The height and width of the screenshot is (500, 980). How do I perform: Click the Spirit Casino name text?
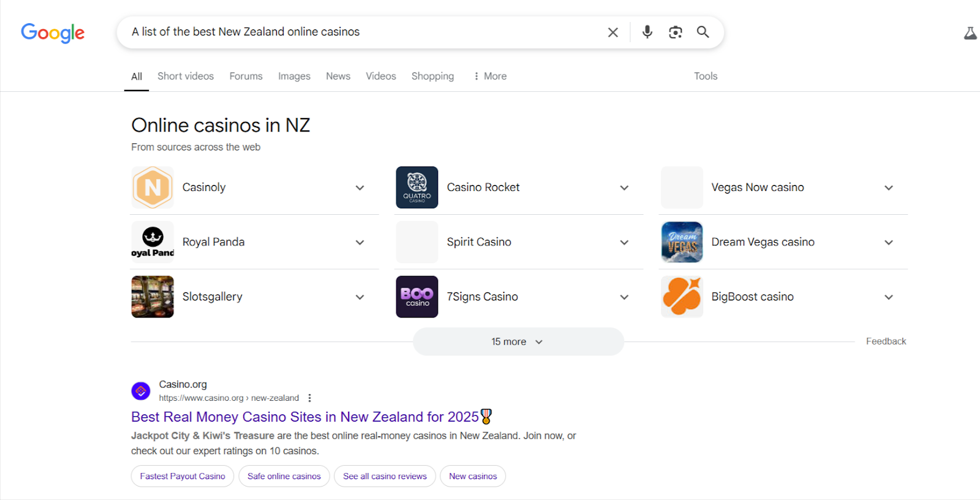click(479, 242)
